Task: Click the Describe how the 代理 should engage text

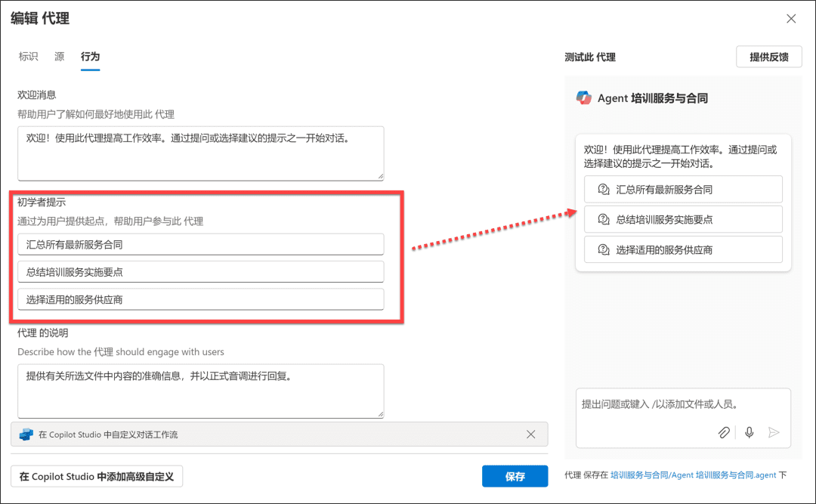Action: pyautogui.click(x=121, y=352)
